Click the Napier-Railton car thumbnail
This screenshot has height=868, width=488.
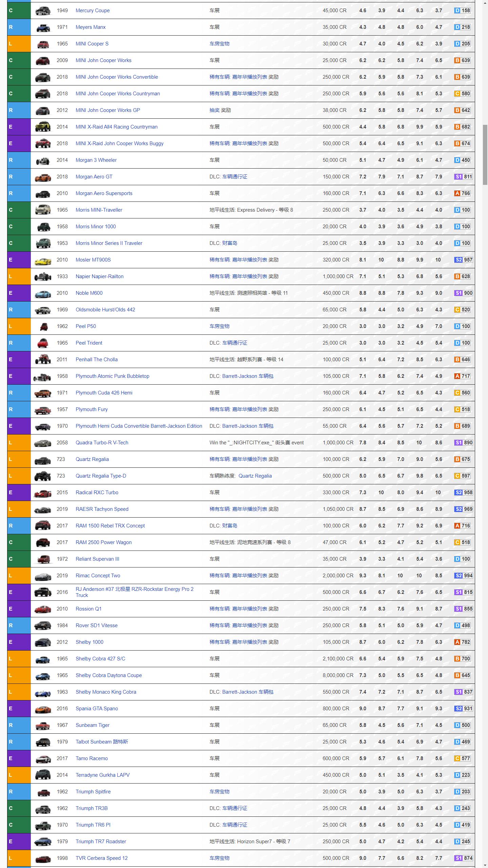point(43,276)
